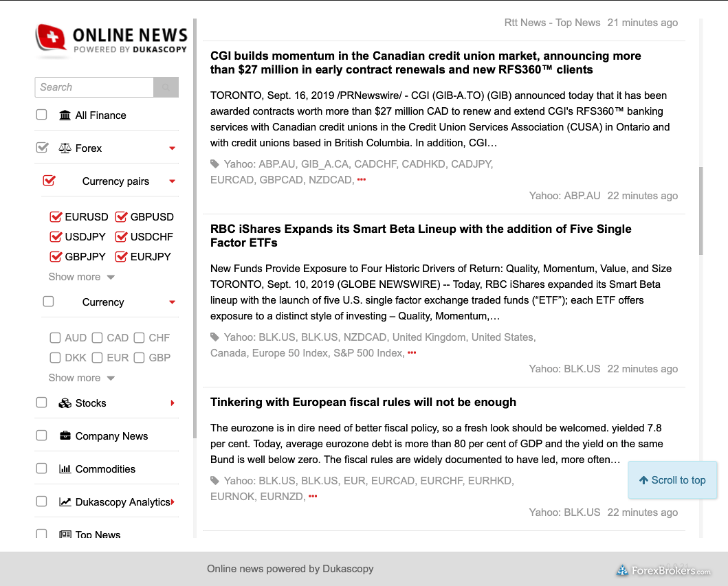The width and height of the screenshot is (728, 586).
Task: Uncheck the Forex checkbox
Action: [x=42, y=148]
